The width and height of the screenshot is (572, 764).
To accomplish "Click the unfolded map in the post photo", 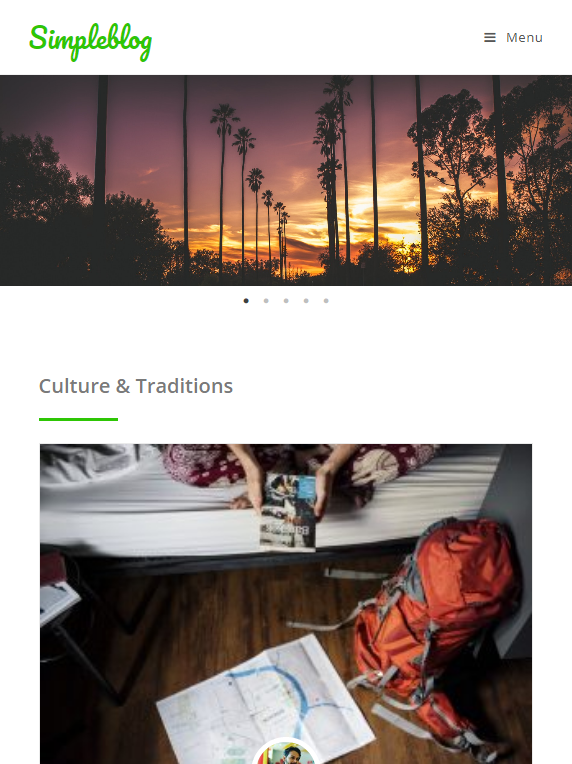I will [266, 702].
